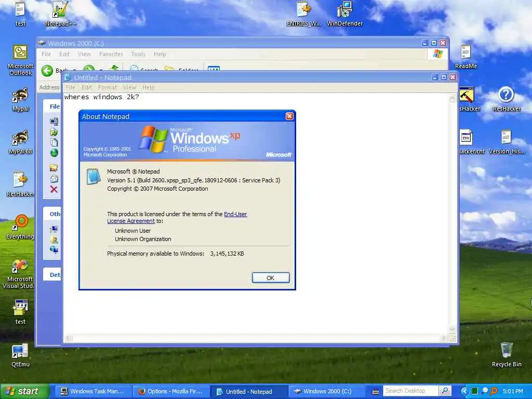Click OK in About Notepad dialog
532x399 pixels.
coord(271,277)
